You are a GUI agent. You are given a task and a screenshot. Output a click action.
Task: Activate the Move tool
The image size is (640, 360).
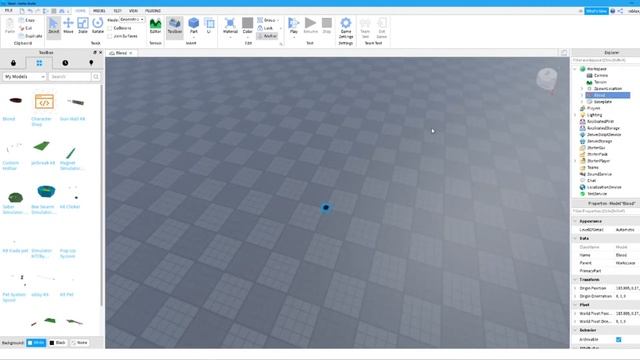68,26
